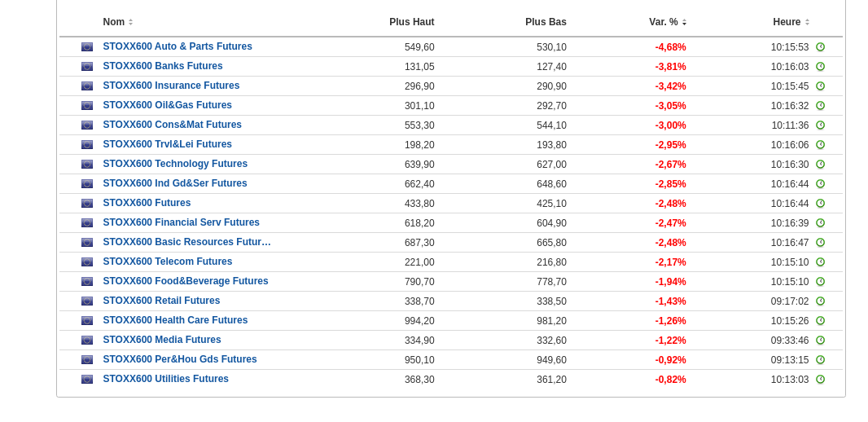This screenshot has width=868, height=422.
Task: Open the STOXX600 Health Care Futures link
Action: pyautogui.click(x=175, y=320)
